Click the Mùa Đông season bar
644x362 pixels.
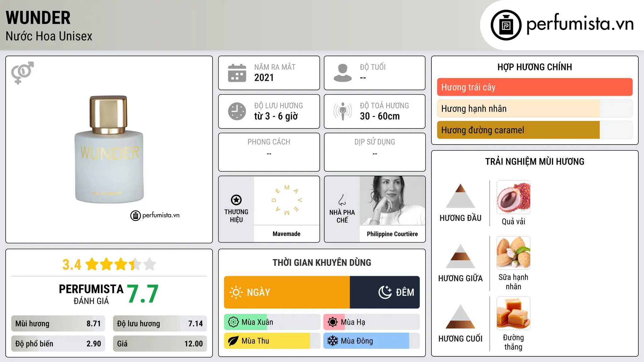pyautogui.click(x=372, y=341)
